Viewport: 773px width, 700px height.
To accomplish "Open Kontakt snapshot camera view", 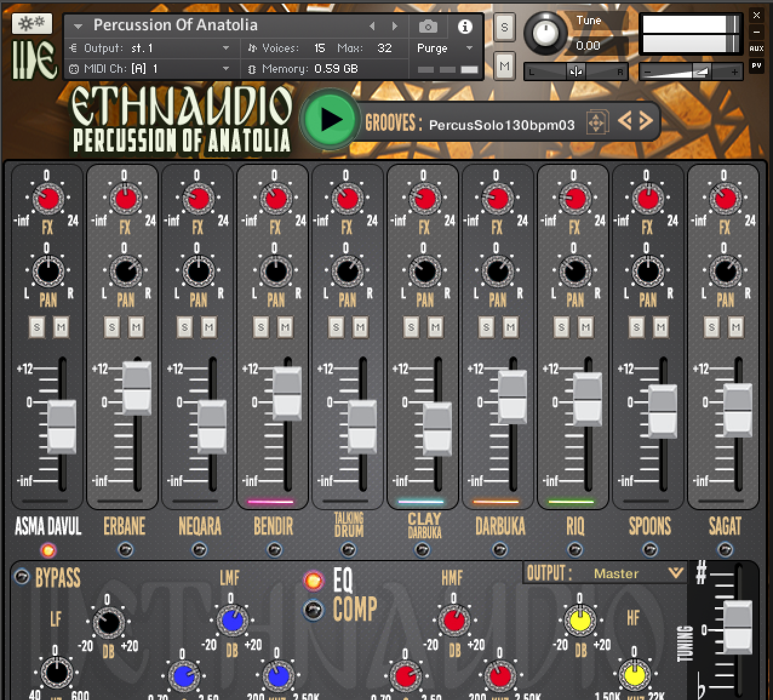I will pos(428,26).
